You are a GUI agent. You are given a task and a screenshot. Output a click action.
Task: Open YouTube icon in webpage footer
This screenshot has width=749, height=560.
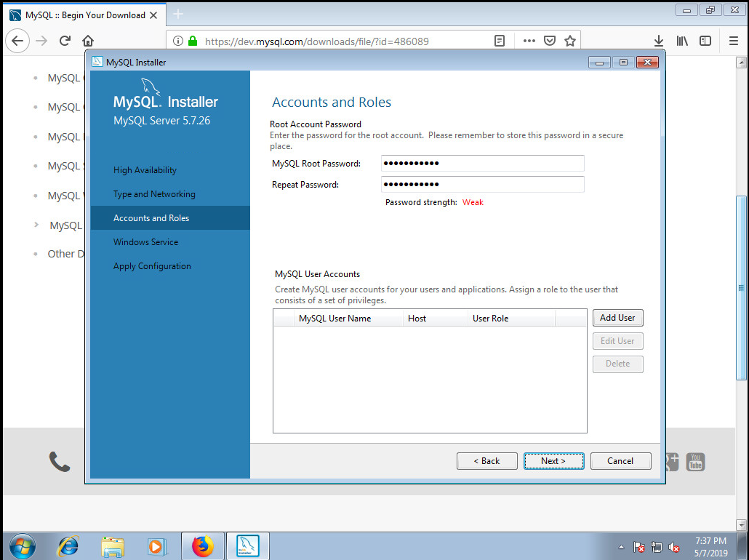[x=695, y=462]
